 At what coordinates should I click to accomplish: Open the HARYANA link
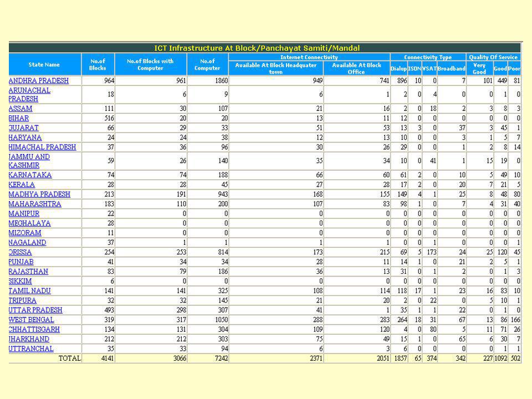point(25,137)
